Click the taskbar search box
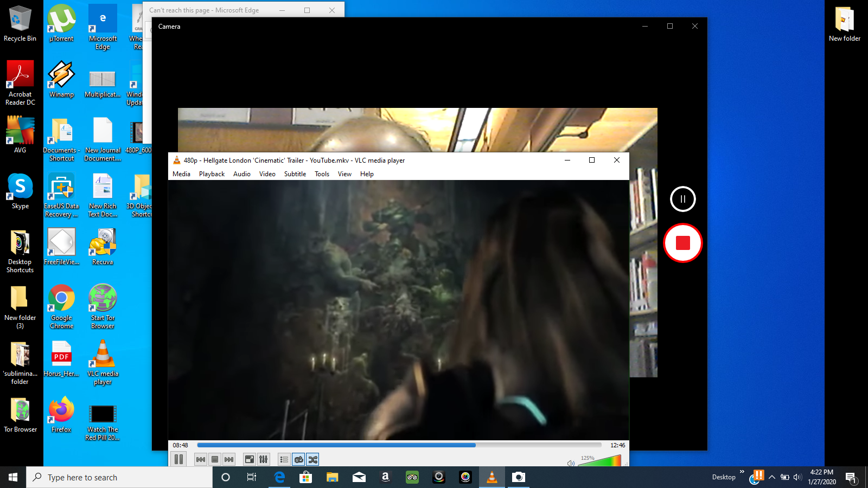Screen dimensions: 868x488 pyautogui.click(x=119, y=477)
